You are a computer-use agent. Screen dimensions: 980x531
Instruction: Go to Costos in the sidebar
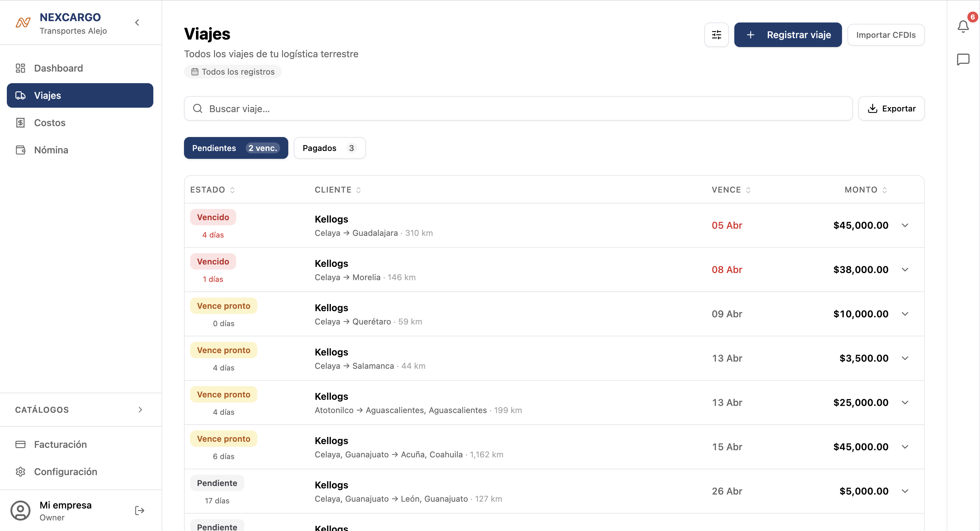[x=49, y=123]
